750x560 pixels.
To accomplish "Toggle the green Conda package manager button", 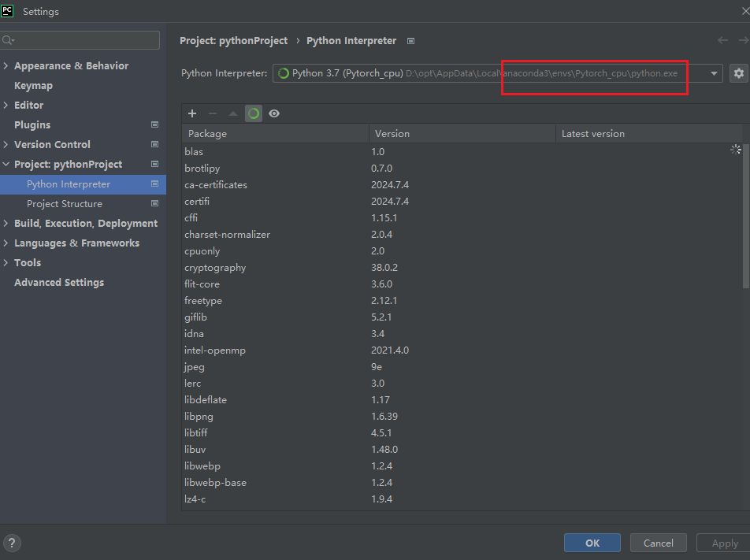I will click(x=254, y=113).
